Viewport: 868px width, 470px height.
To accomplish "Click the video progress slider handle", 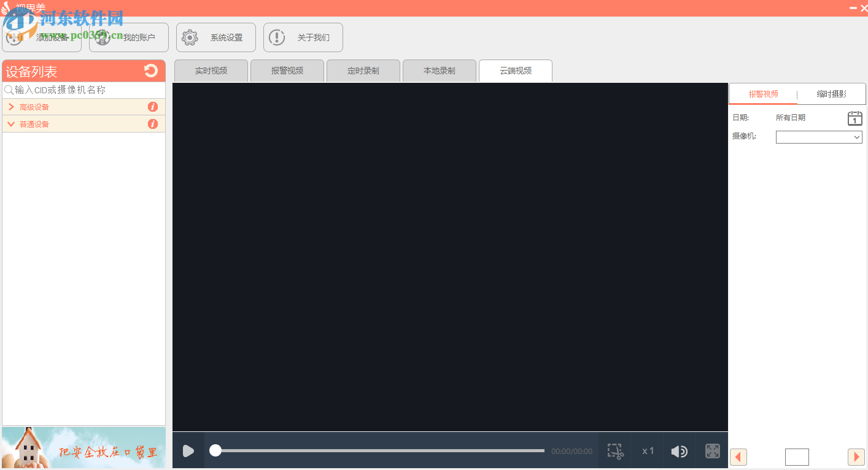I will pyautogui.click(x=215, y=450).
